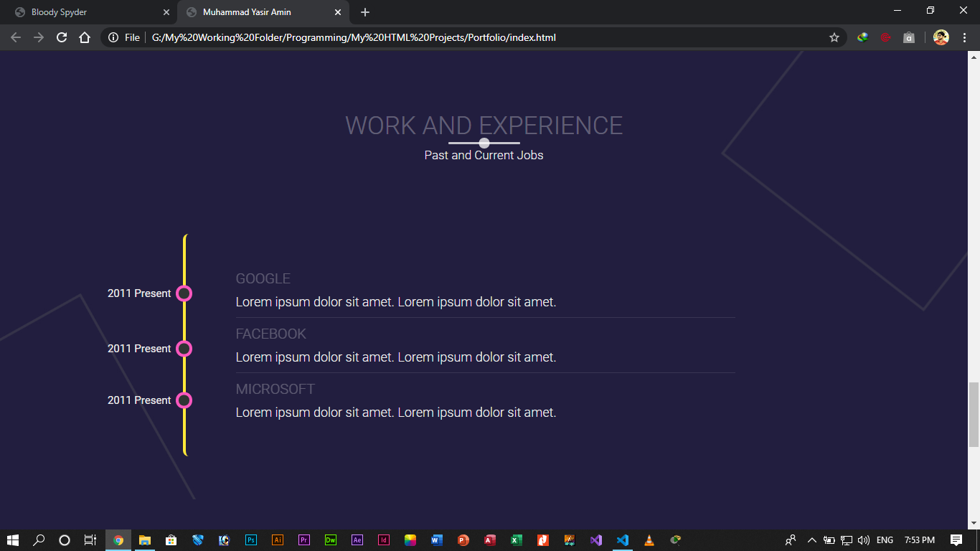Launch Adobe Photoshop from the taskbar
Image resolution: width=980 pixels, height=551 pixels.
250,540
